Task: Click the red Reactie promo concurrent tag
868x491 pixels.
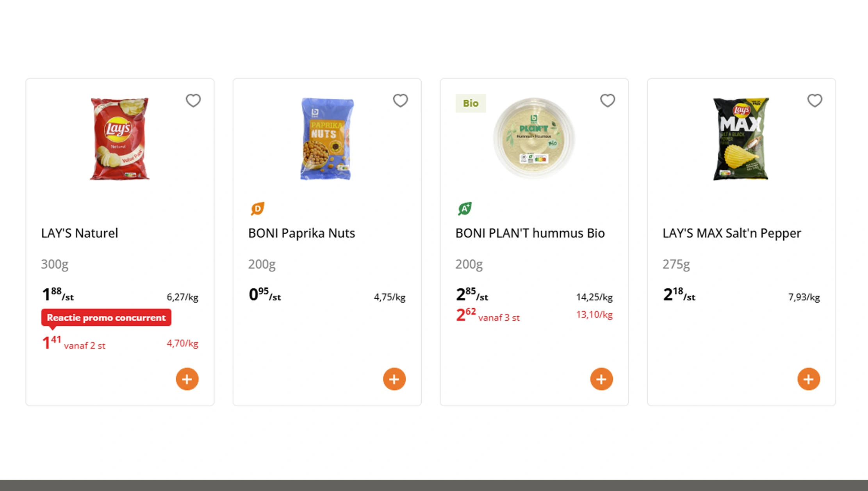Action: point(106,318)
